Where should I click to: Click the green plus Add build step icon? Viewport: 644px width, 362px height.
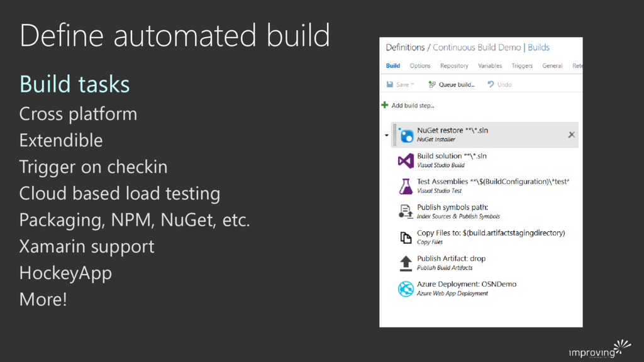tap(385, 105)
